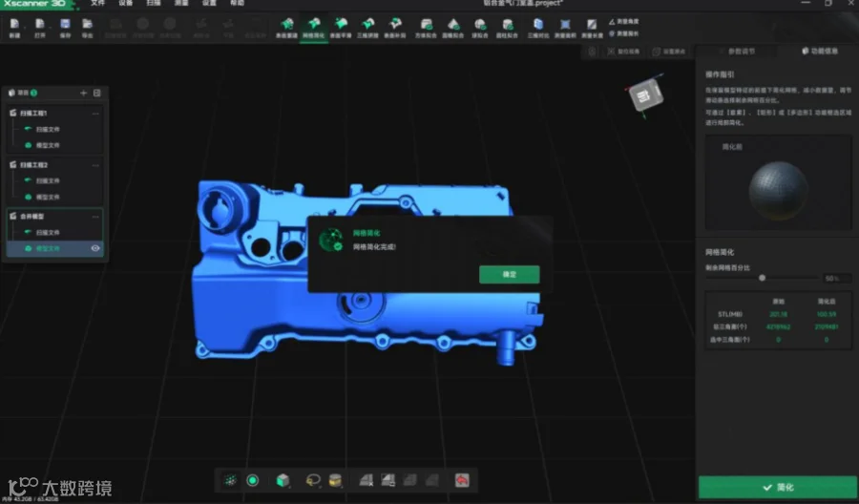This screenshot has height=504, width=859.
Task: Open the green cube view-mode icon
Action: coord(283,480)
